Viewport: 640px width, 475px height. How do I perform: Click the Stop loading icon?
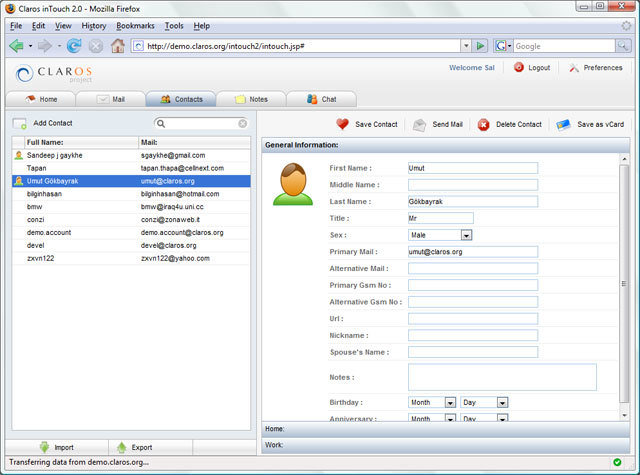[x=96, y=46]
